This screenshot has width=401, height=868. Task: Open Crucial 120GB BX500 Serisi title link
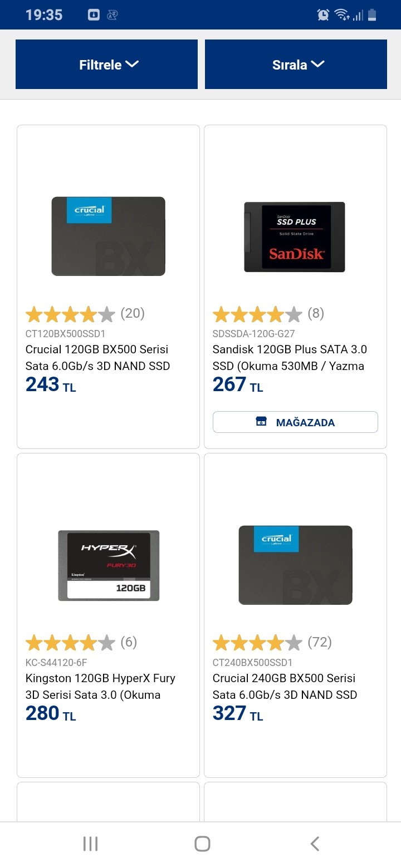point(98,358)
